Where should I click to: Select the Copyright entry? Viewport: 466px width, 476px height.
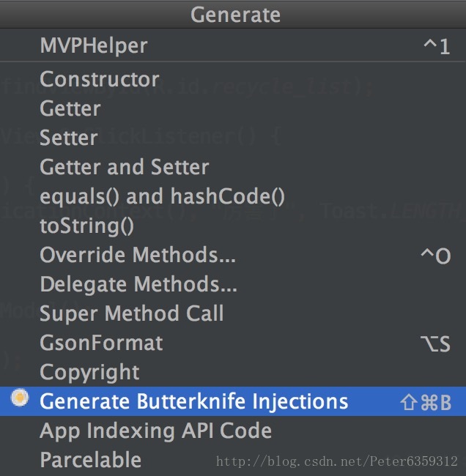(x=233, y=372)
